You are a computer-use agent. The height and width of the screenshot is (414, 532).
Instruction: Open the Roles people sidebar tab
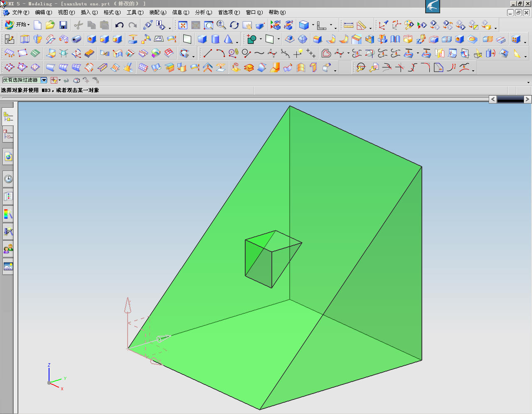(x=8, y=249)
